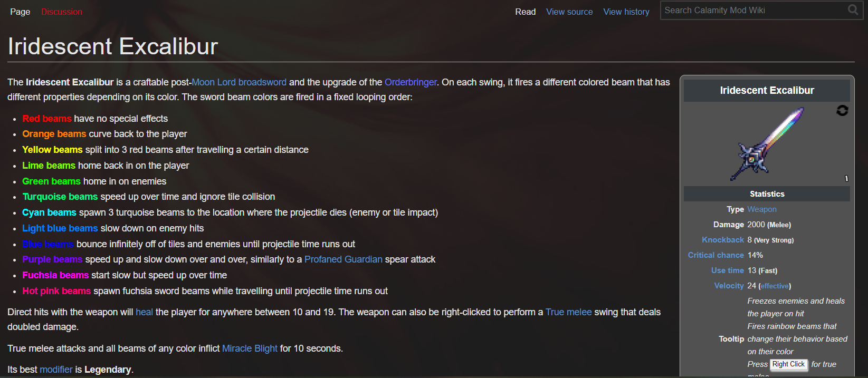Screen dimensions: 868x378
Task: Open the modifier link
Action: coord(56,370)
